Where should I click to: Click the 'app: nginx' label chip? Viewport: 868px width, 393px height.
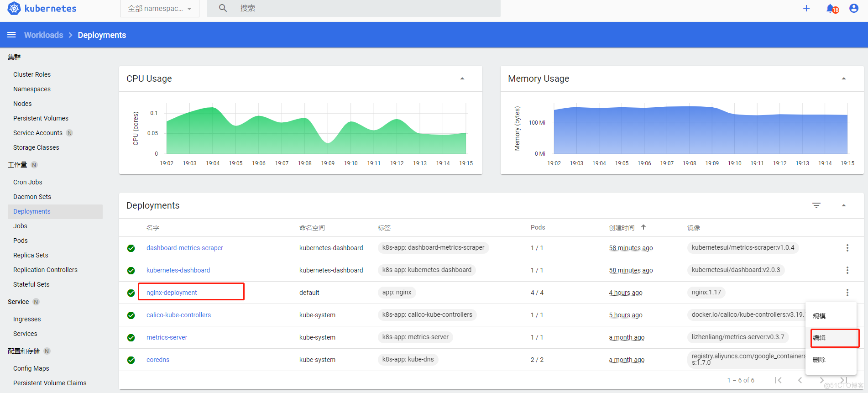coord(397,292)
